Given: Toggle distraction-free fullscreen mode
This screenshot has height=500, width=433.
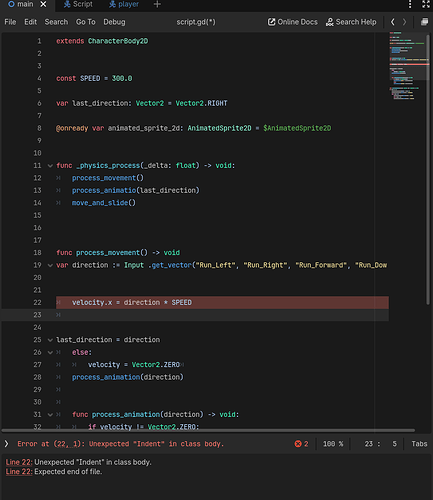Looking at the screenshot, I should pyautogui.click(x=426, y=4).
